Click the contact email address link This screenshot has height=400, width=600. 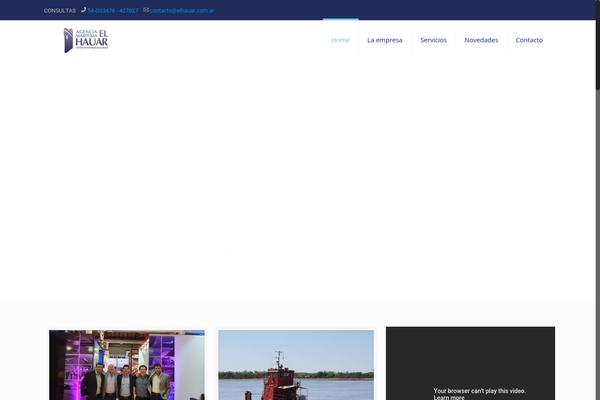click(x=182, y=11)
